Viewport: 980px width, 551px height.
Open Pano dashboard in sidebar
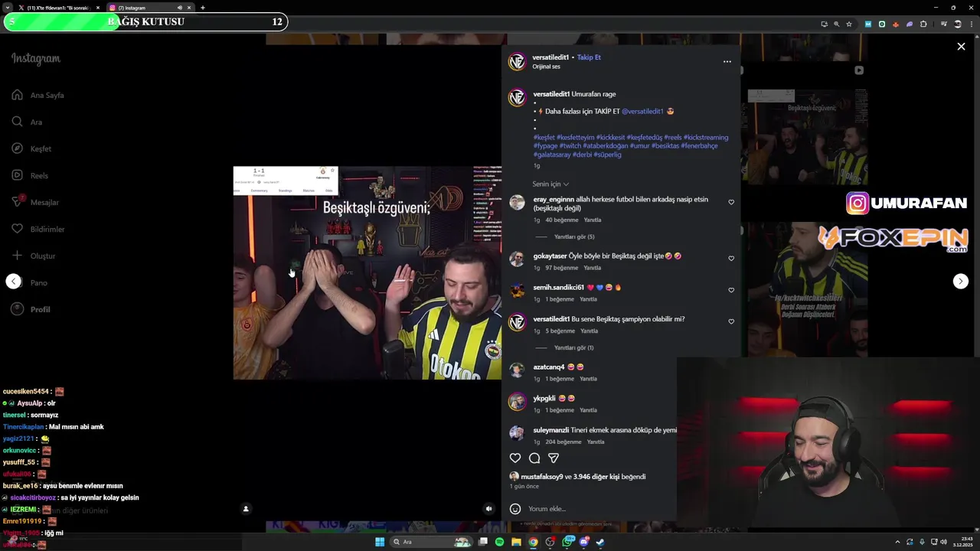click(x=29, y=282)
